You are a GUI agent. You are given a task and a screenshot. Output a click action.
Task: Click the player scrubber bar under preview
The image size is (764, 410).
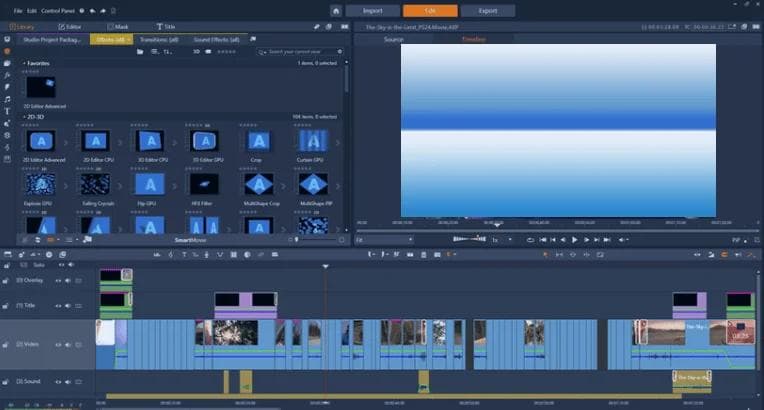tap(558, 230)
